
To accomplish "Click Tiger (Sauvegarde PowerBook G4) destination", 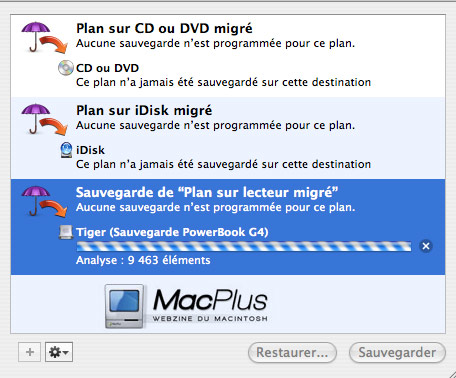I will [x=172, y=232].
